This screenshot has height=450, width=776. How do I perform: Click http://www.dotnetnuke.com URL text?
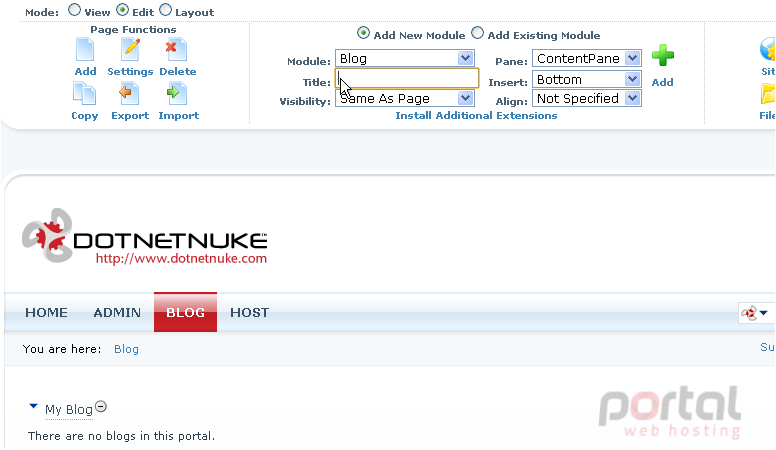(x=181, y=258)
